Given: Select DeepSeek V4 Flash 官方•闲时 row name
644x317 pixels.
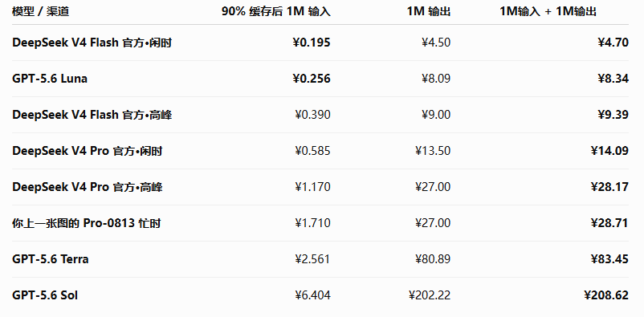Looking at the screenshot, I should 92,43.
